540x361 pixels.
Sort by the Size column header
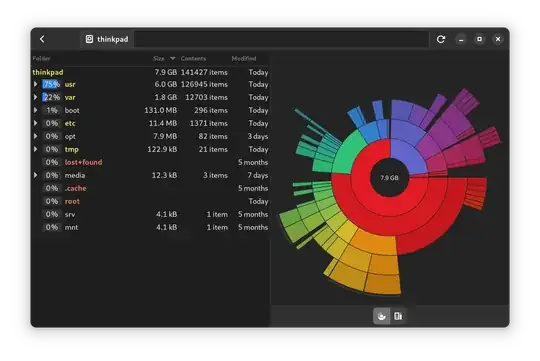pyautogui.click(x=159, y=59)
